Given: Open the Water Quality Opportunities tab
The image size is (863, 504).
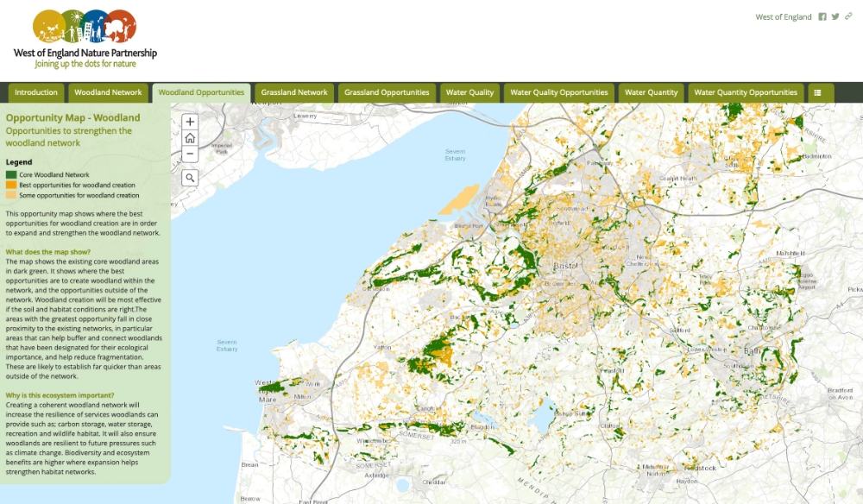Looking at the screenshot, I should pos(559,92).
